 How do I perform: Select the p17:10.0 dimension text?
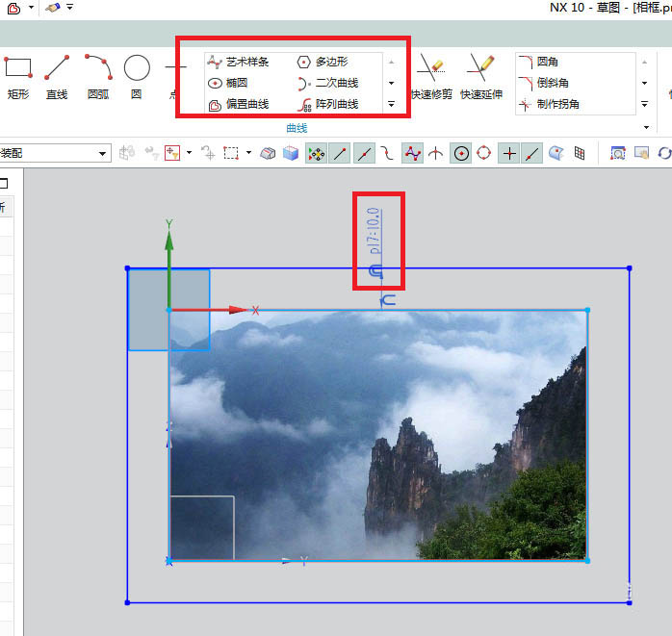click(374, 231)
